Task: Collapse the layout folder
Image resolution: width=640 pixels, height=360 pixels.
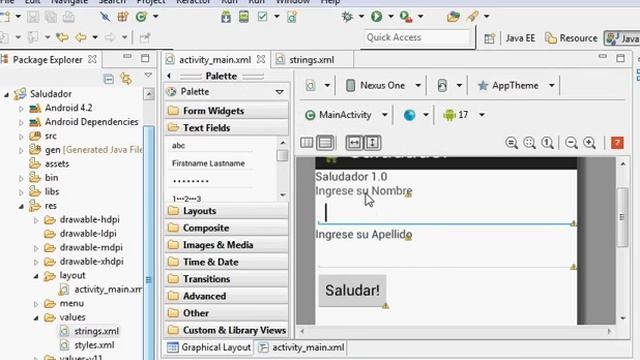Action: point(36,276)
